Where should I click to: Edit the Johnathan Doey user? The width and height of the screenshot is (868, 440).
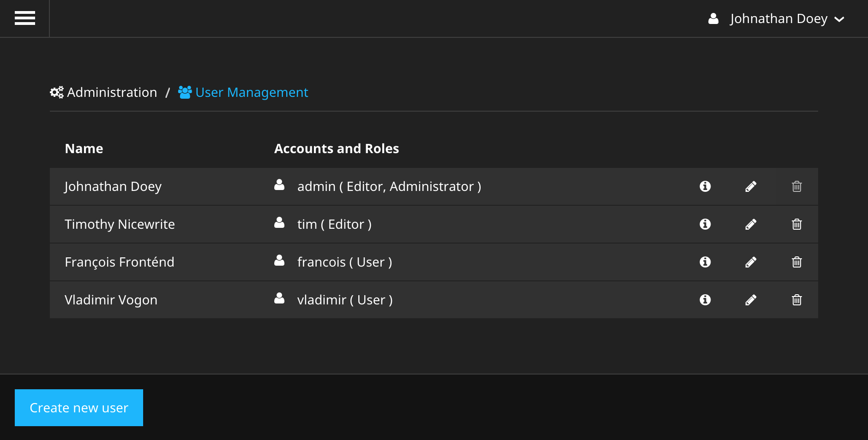click(751, 186)
